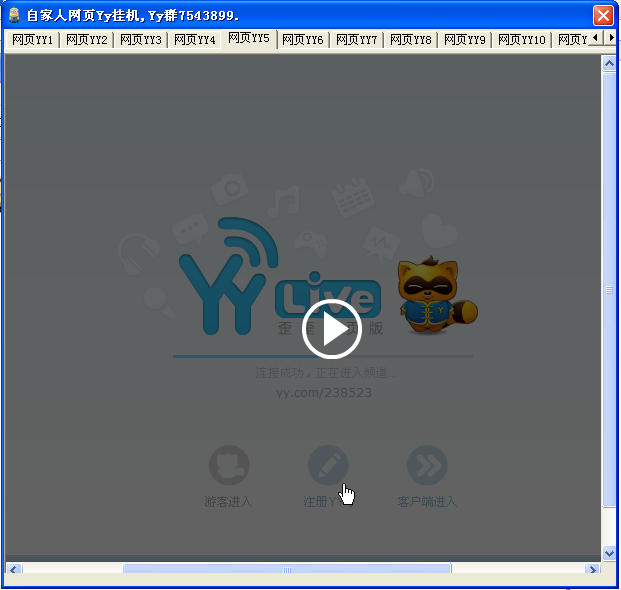
Task: Click the 游客进入 text label
Action: point(227,502)
